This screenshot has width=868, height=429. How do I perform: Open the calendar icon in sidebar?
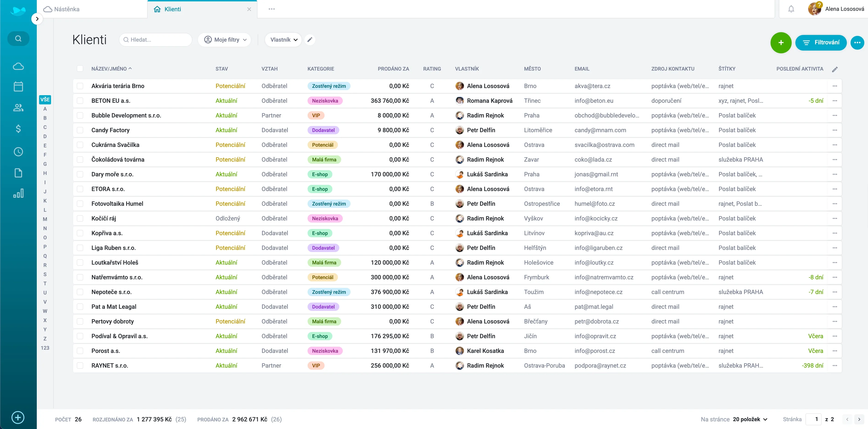(x=18, y=87)
